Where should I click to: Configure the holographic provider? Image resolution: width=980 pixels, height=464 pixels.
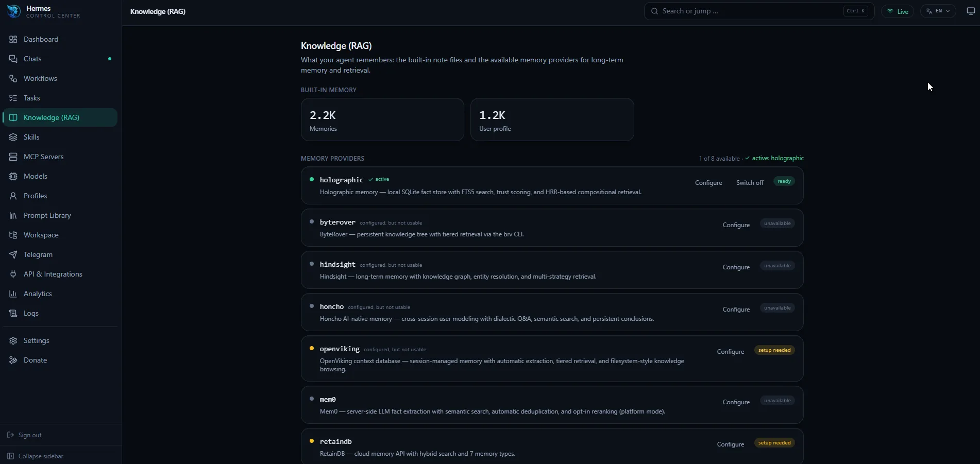click(x=708, y=183)
